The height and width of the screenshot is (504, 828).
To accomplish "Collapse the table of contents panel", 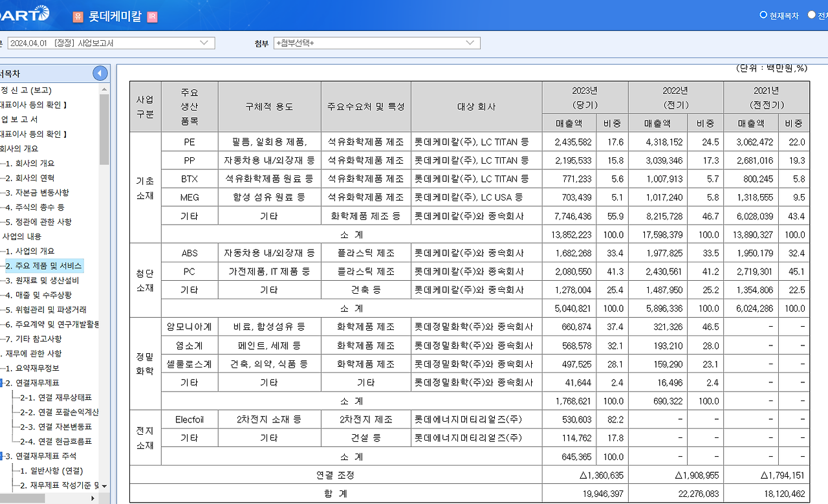I will tap(100, 73).
